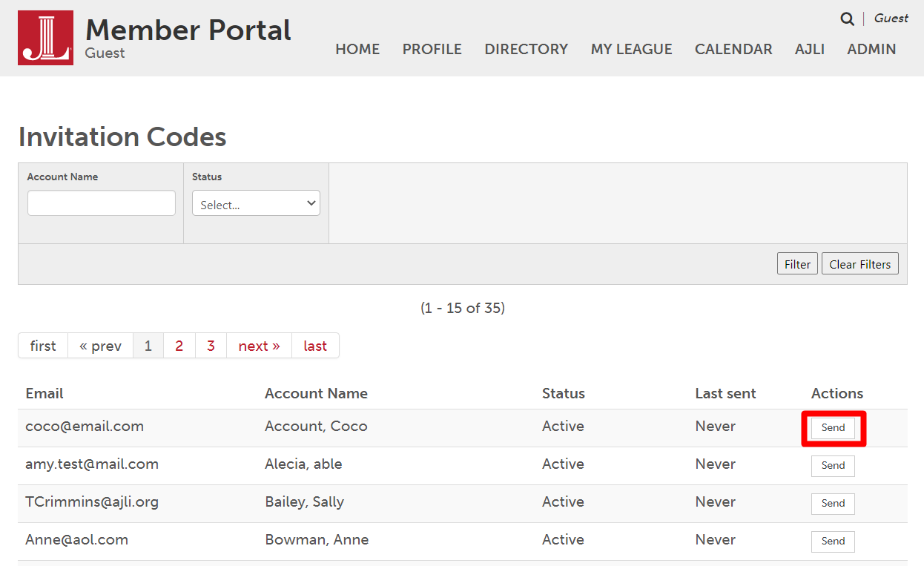Select email coco@email.com
This screenshot has height=566, width=924.
[85, 427]
